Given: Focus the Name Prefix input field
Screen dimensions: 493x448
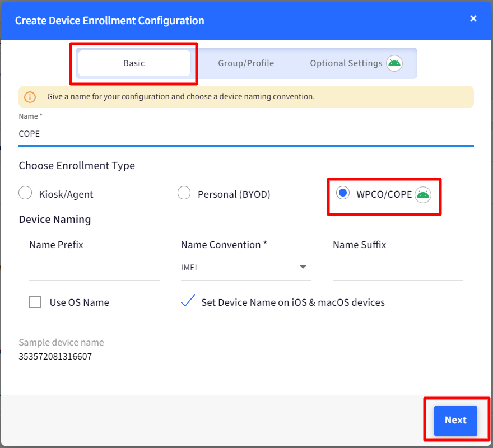Looking at the screenshot, I should coord(94,268).
